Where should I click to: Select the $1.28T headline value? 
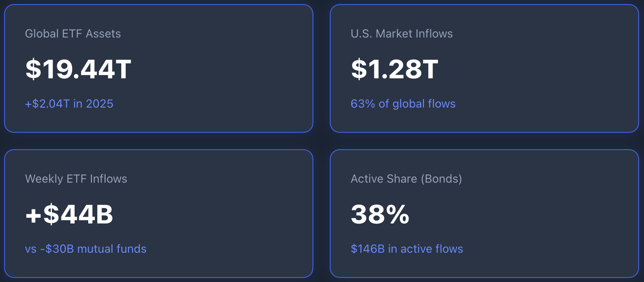[x=394, y=69]
